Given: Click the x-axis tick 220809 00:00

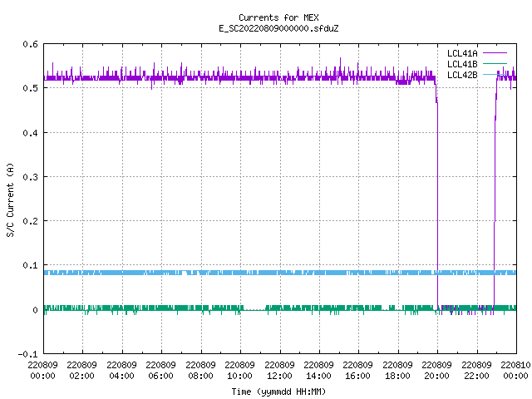Looking at the screenshot, I should 42,370.
